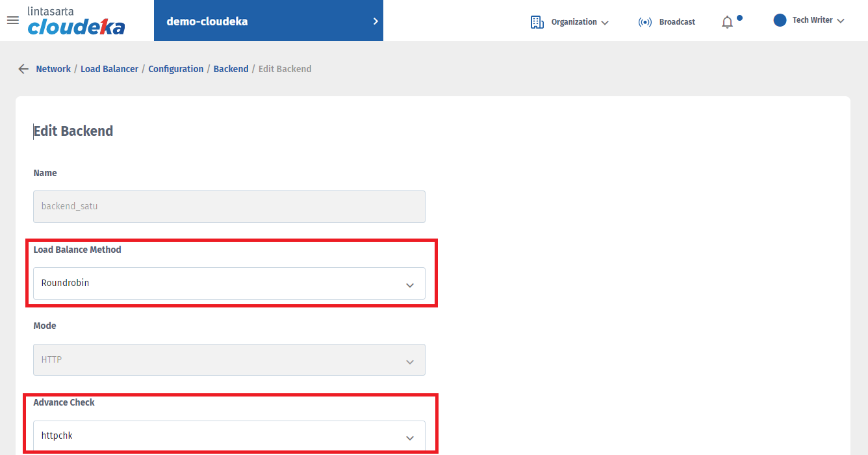
Task: Click the Broadcast signal icon
Action: (x=645, y=22)
